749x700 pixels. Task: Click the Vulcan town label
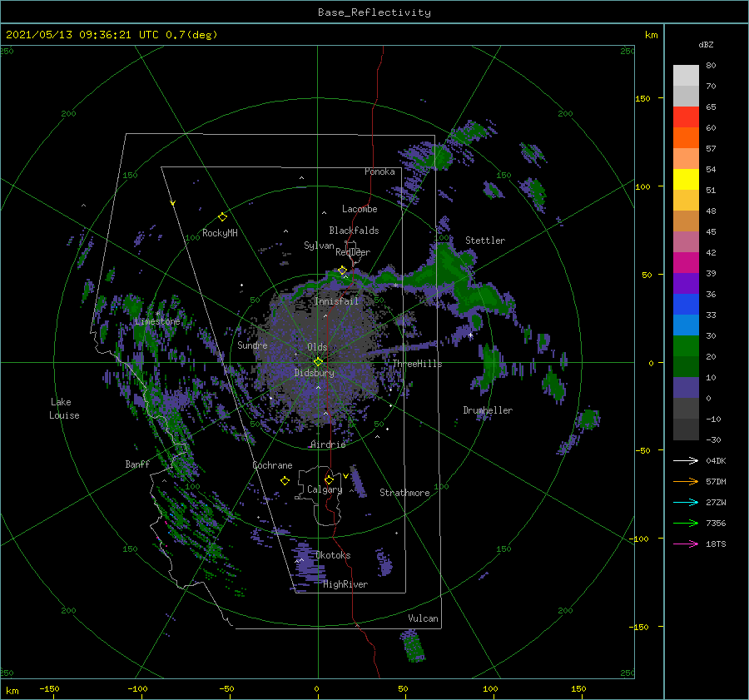point(424,618)
